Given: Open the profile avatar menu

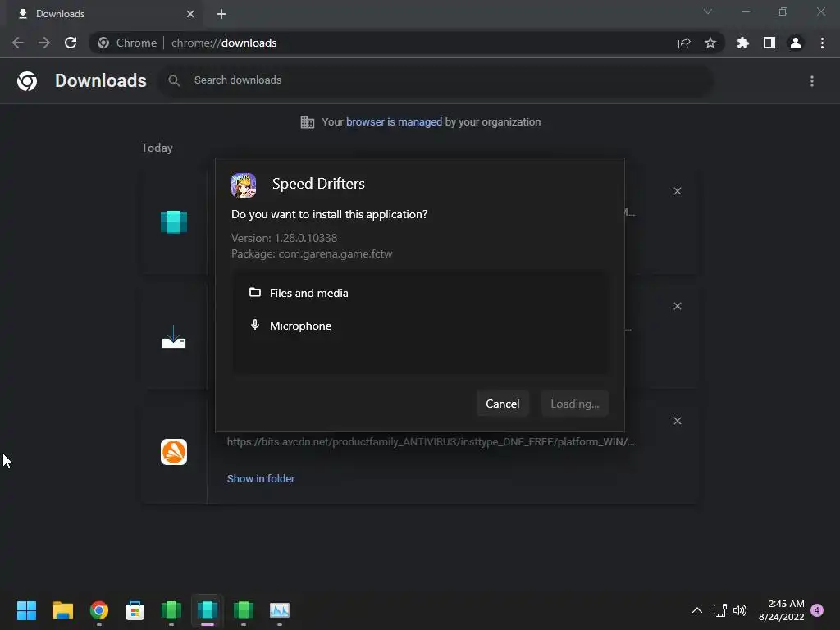Looking at the screenshot, I should point(796,43).
